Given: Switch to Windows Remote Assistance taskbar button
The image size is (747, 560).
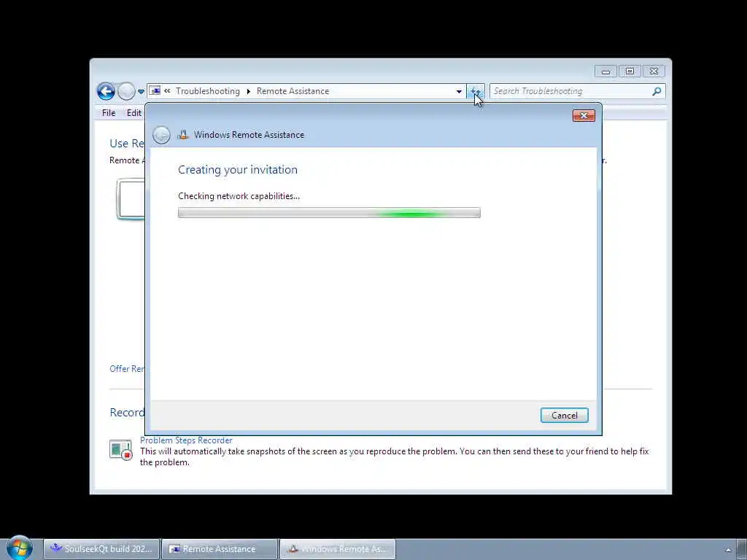Looking at the screenshot, I should click(337, 549).
